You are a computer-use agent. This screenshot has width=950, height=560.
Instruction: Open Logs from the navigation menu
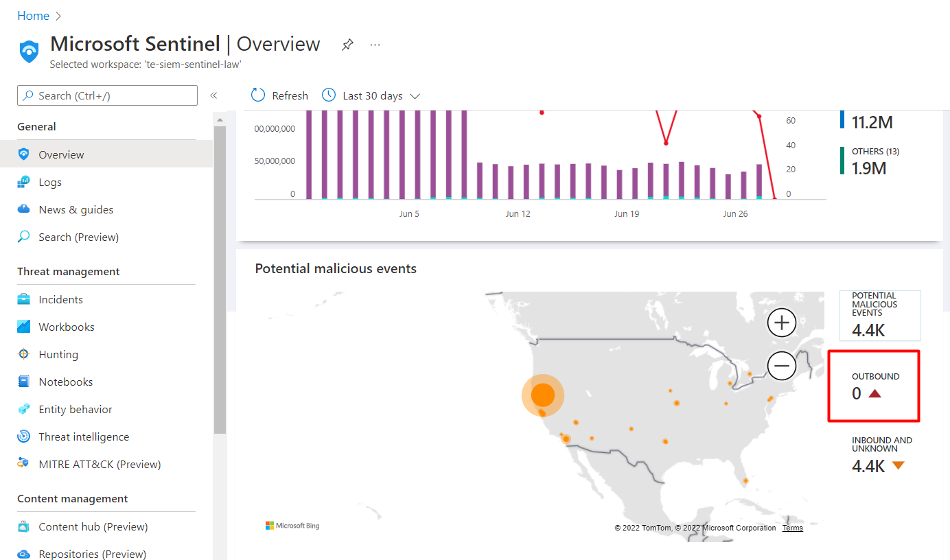coord(52,182)
